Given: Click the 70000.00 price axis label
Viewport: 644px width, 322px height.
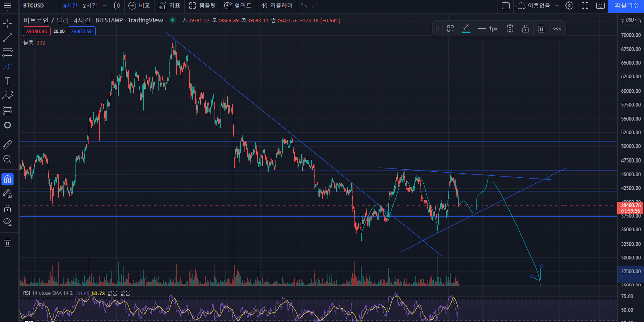Looking at the screenshot, I should [630, 35].
